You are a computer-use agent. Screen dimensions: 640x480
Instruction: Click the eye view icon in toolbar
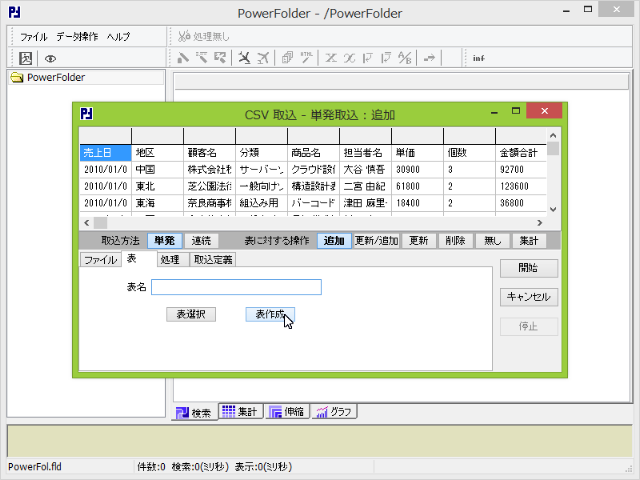click(x=50, y=58)
